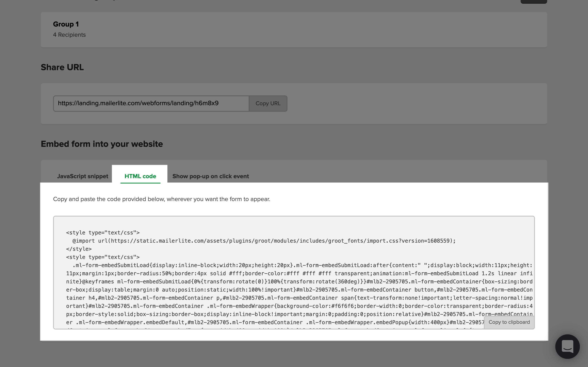Select the HTML code tab
The width and height of the screenshot is (588, 367).
[x=140, y=176]
